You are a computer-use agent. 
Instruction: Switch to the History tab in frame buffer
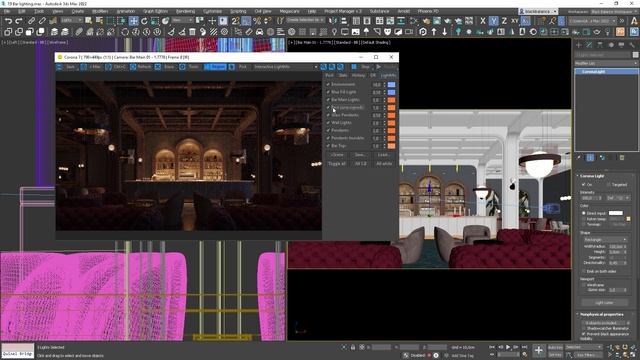point(358,76)
